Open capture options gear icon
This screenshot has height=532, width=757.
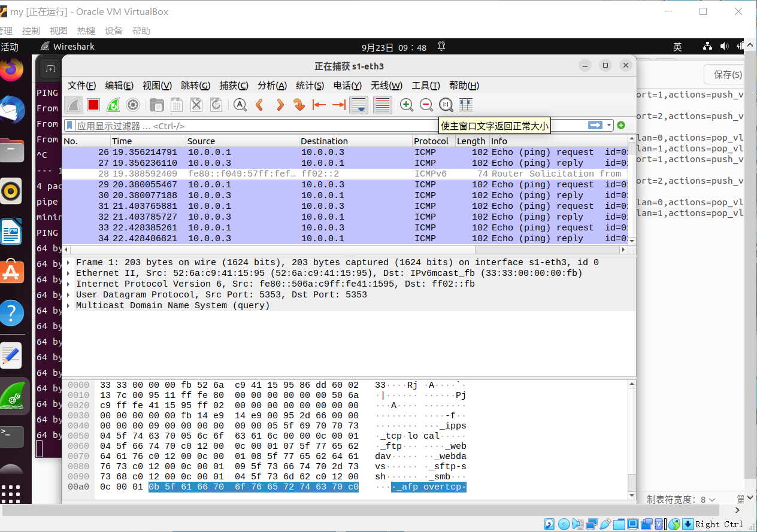(133, 105)
